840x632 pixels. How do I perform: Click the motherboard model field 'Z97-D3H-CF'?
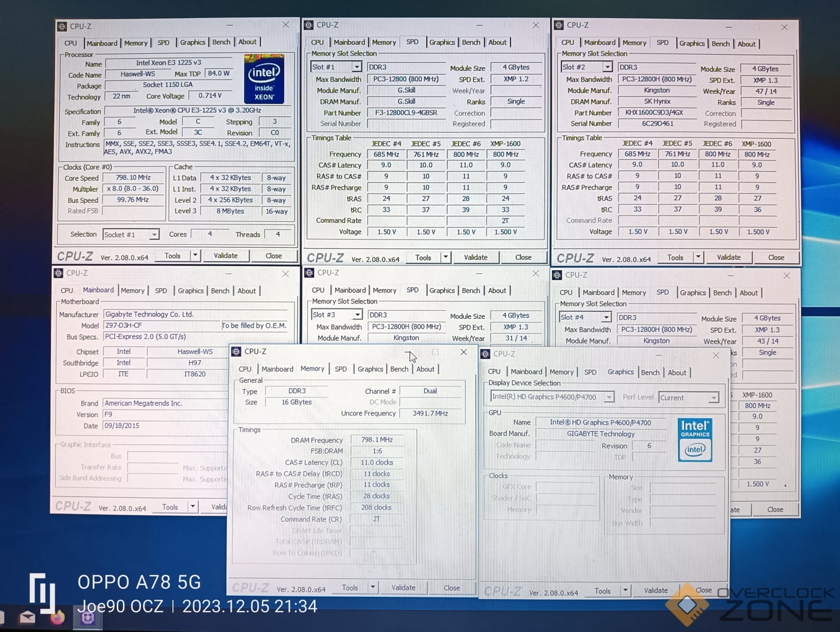161,325
